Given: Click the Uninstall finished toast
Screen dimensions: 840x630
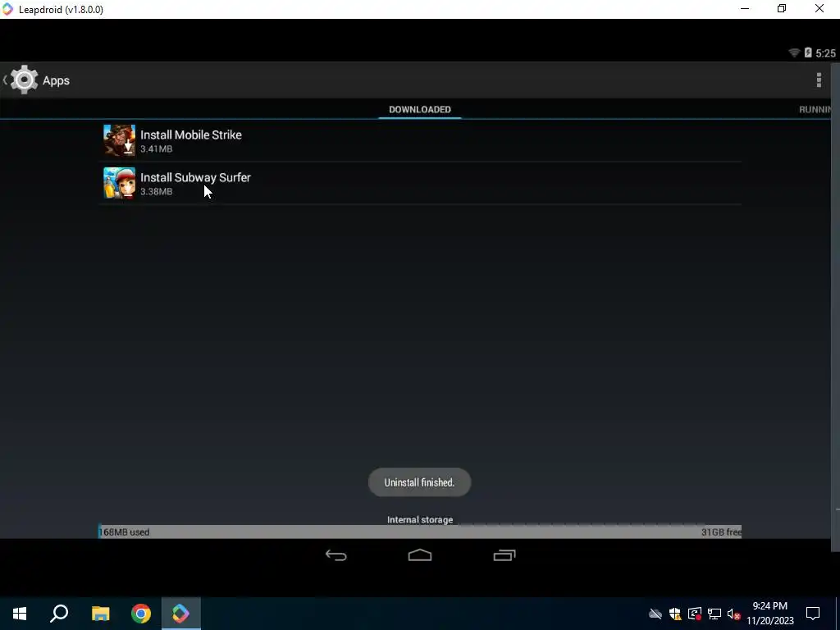Looking at the screenshot, I should click(419, 482).
